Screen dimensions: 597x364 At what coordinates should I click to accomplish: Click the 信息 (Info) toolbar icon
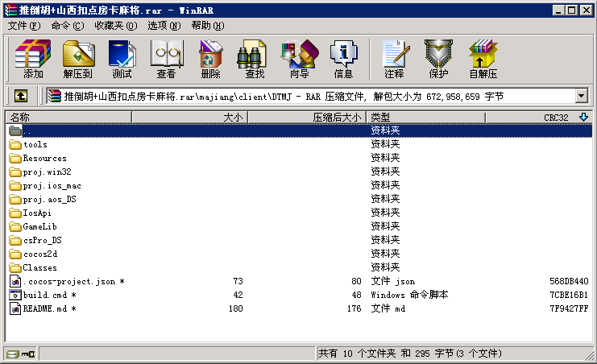343,59
